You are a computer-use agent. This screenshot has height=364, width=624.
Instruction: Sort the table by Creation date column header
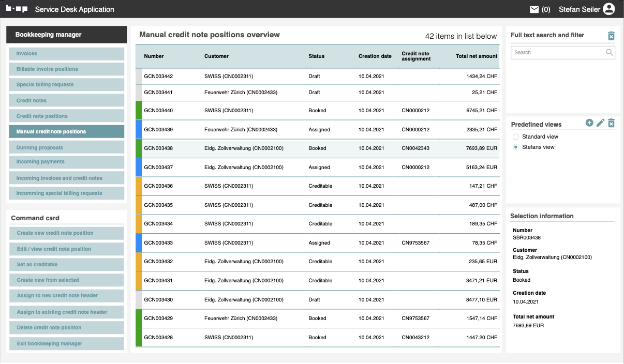(375, 56)
